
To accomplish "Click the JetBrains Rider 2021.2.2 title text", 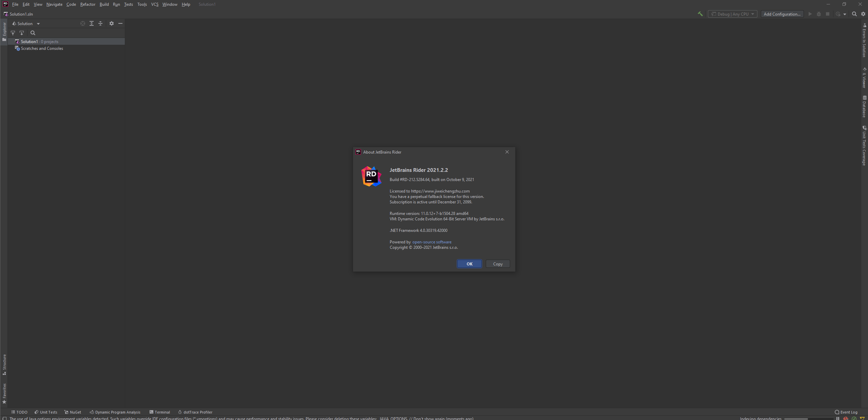I will pyautogui.click(x=419, y=170).
